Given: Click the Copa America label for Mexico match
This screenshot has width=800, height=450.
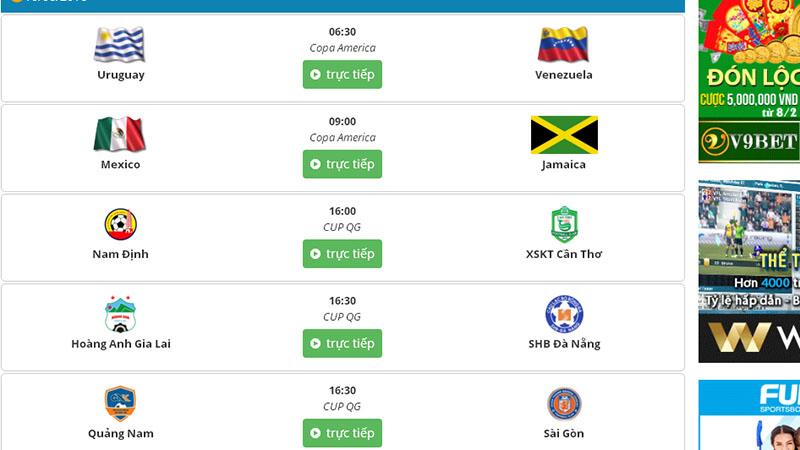Looking at the screenshot, I should (x=342, y=138).
